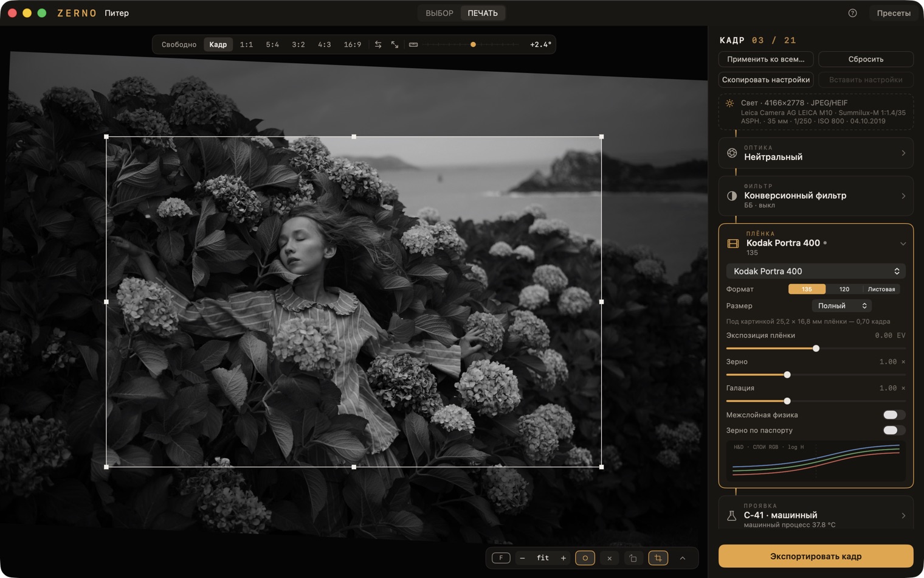Toggle the Зерно по паспорту switch
Viewport: 924px width, 578px height.
tap(894, 430)
